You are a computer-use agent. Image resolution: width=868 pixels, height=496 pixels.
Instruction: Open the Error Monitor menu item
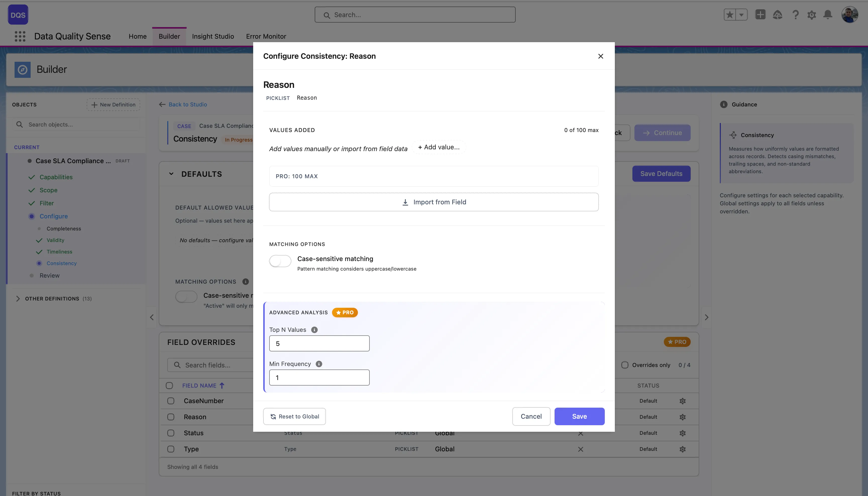(x=266, y=36)
